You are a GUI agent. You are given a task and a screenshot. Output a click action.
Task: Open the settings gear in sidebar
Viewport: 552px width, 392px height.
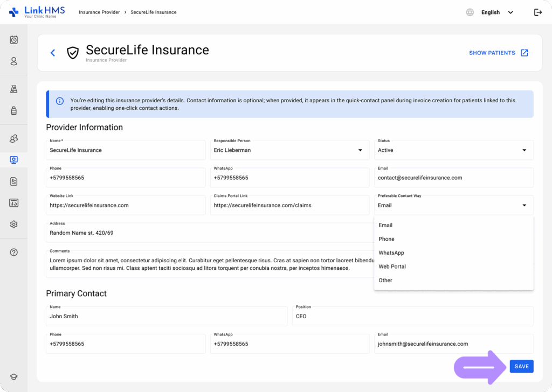(x=14, y=224)
